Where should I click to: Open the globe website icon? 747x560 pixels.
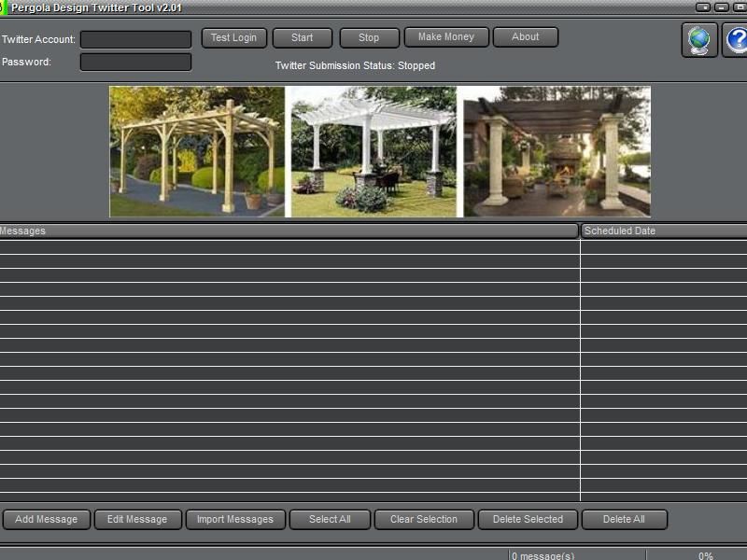(698, 40)
